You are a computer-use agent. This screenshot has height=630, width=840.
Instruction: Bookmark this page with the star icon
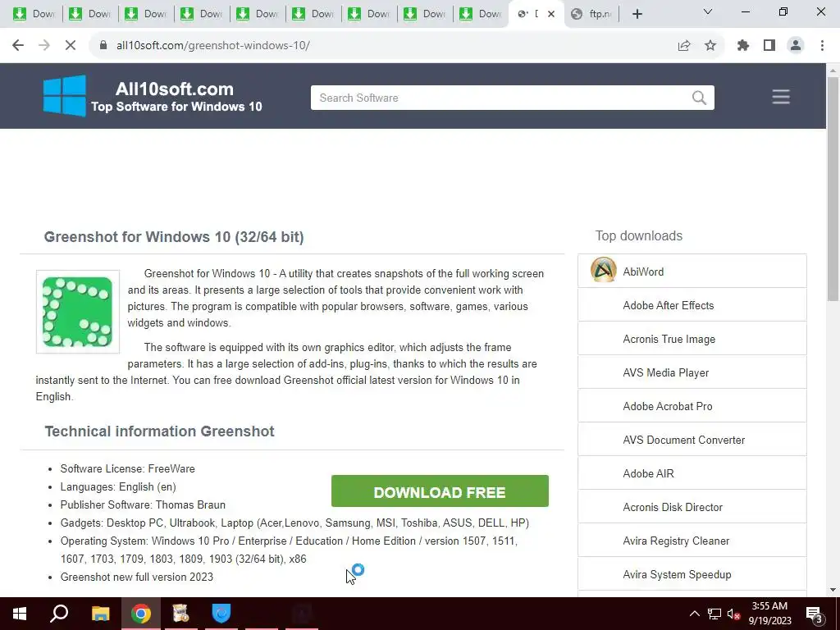pos(710,46)
